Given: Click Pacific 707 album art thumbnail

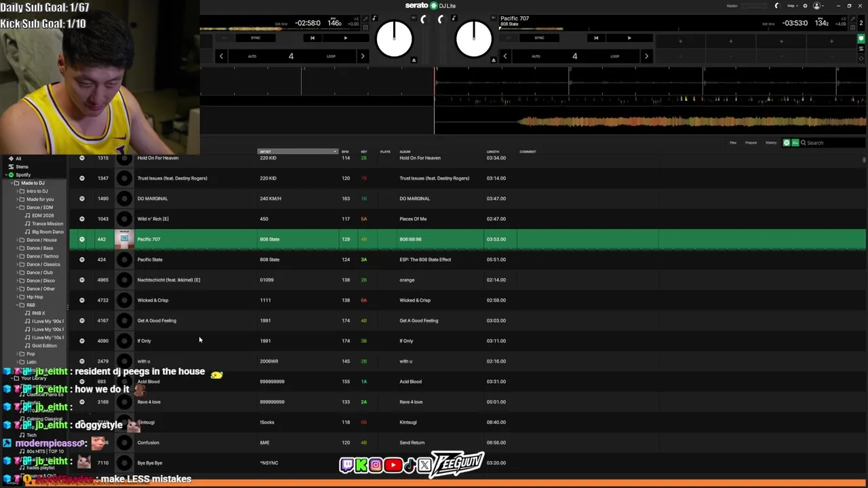Looking at the screenshot, I should [x=124, y=239].
